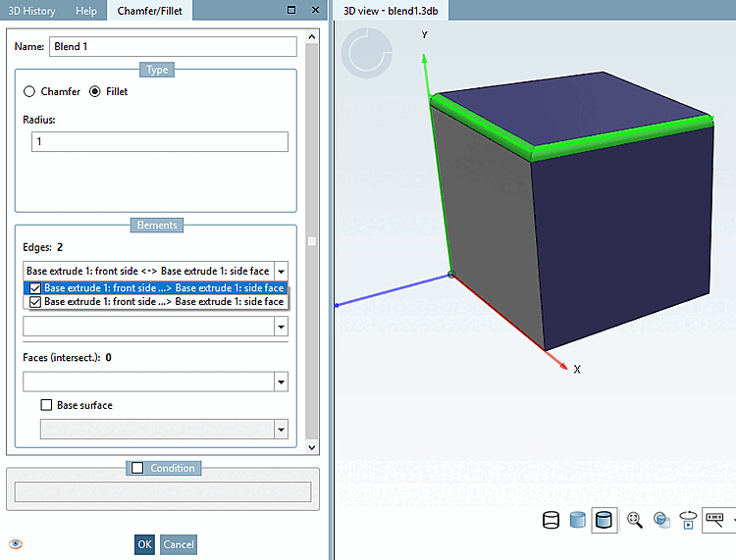Toggle the transparency view icon
Viewport: 736px width, 560px height.
tap(661, 520)
